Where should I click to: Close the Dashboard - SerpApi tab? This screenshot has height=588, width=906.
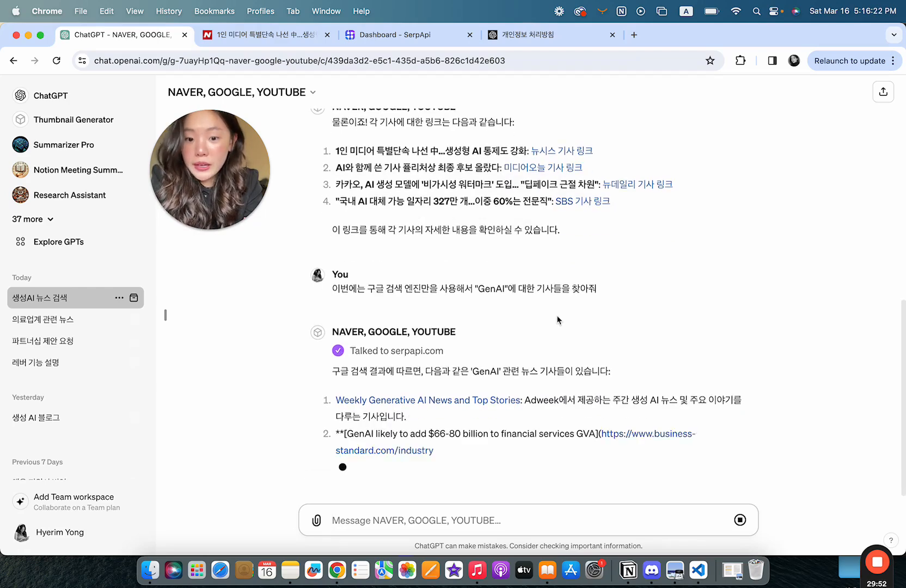pos(470,35)
